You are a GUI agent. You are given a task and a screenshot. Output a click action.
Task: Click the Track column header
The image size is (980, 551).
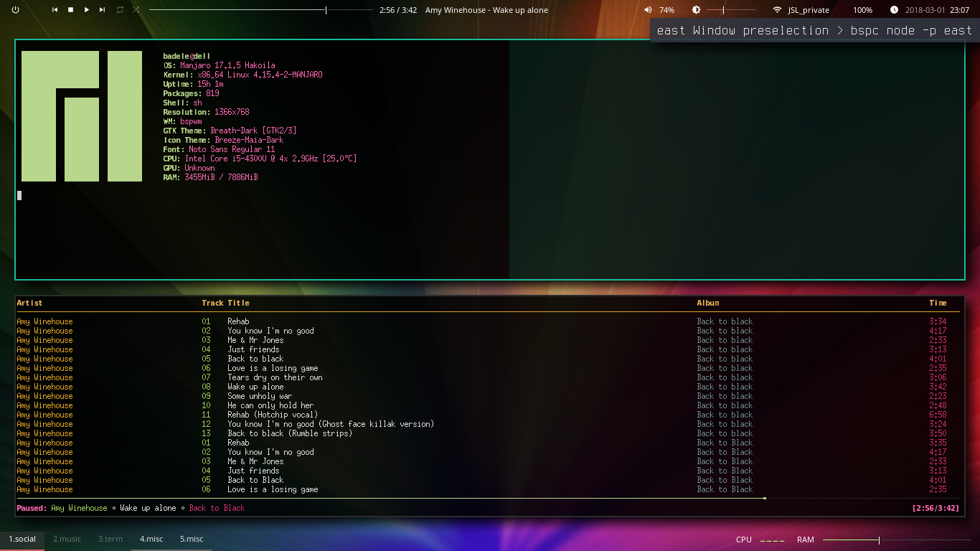[212, 303]
